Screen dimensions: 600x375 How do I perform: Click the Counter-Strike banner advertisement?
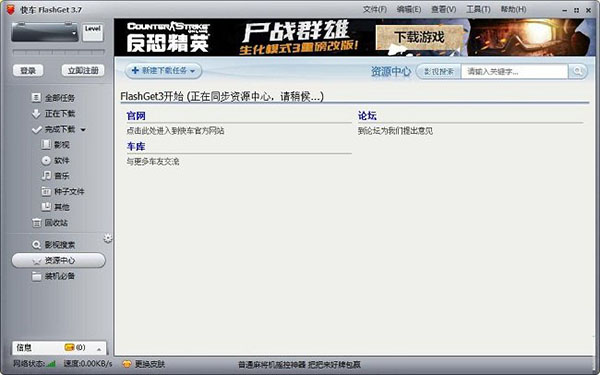[355, 37]
